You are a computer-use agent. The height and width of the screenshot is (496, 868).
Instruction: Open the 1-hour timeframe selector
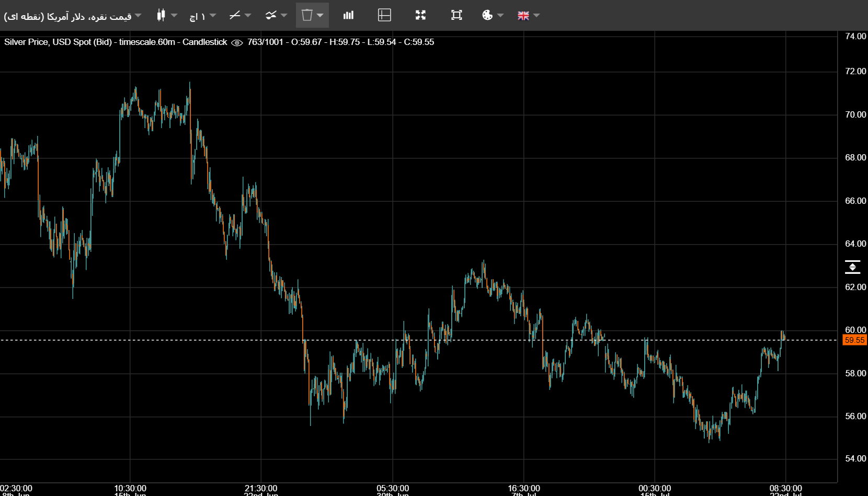[x=202, y=16]
